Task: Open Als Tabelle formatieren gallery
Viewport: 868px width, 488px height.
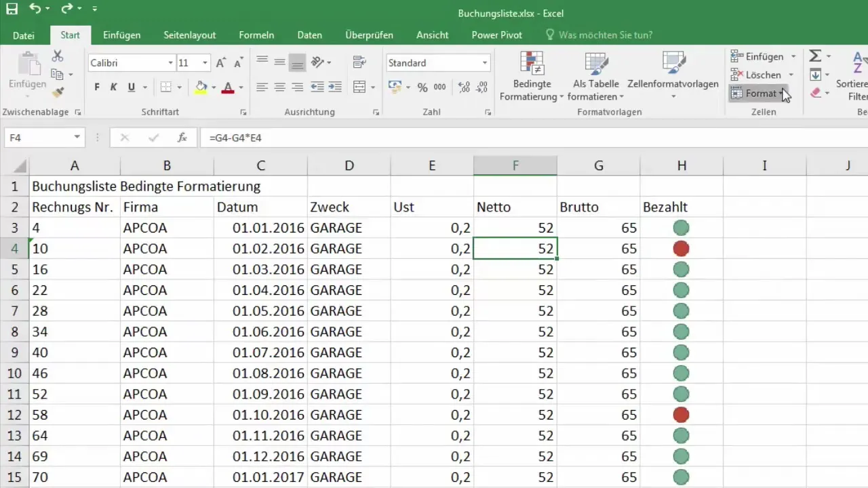Action: 595,76
